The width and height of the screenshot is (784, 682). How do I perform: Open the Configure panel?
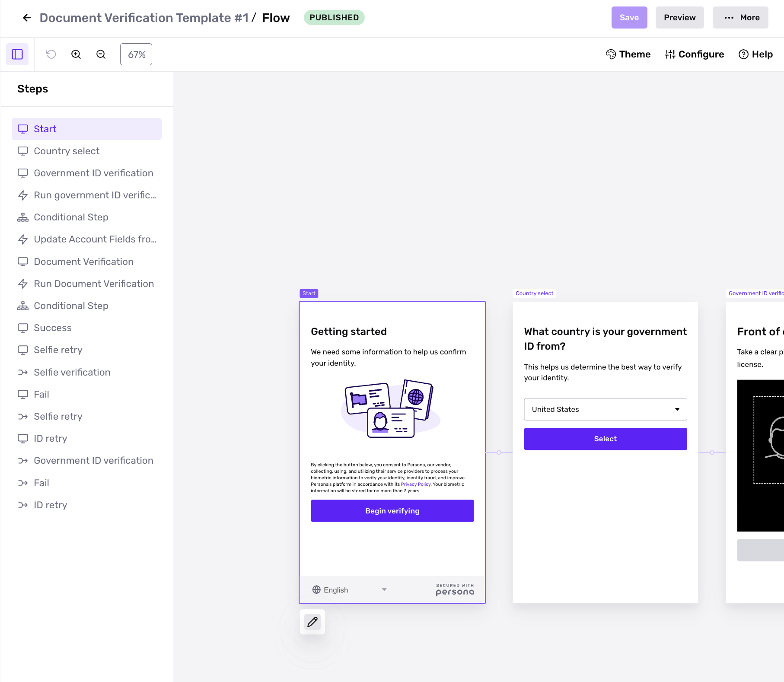click(695, 54)
